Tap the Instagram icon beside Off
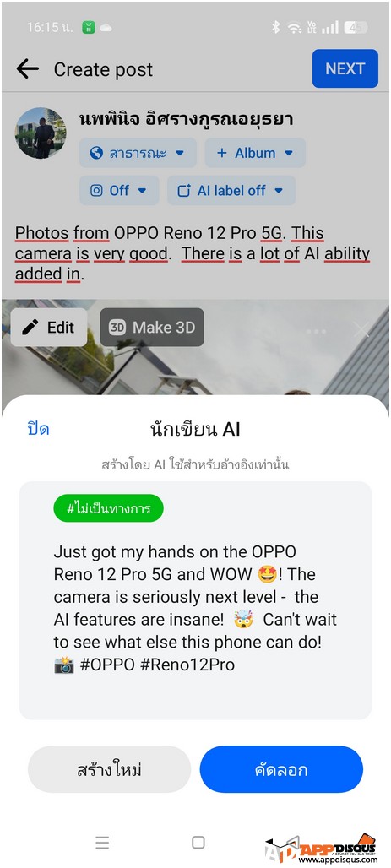Viewport: 391px width, 868px height. pyautogui.click(x=96, y=191)
